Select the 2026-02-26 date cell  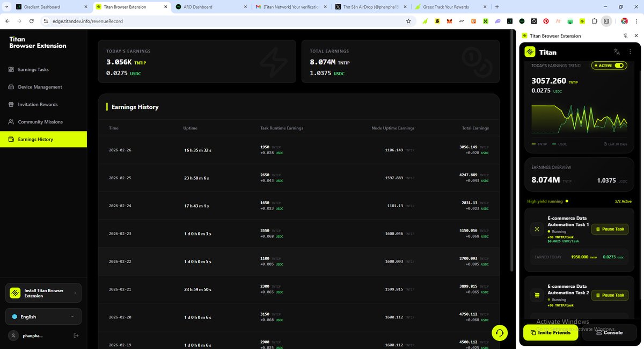[120, 150]
